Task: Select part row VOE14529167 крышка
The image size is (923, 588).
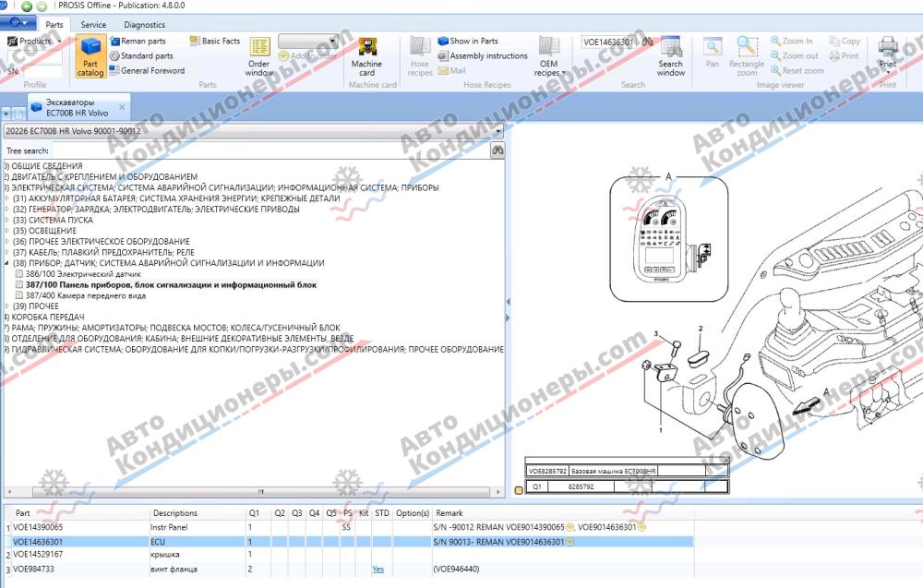Action: click(x=349, y=555)
